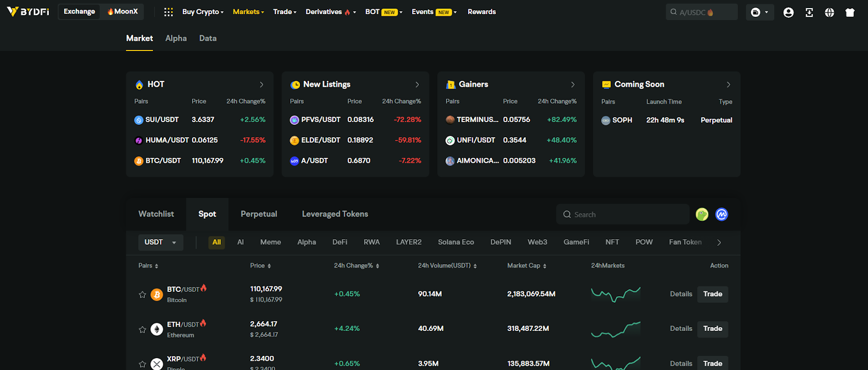Open the Trade dropdown menu
This screenshot has width=868, height=370.
point(285,12)
